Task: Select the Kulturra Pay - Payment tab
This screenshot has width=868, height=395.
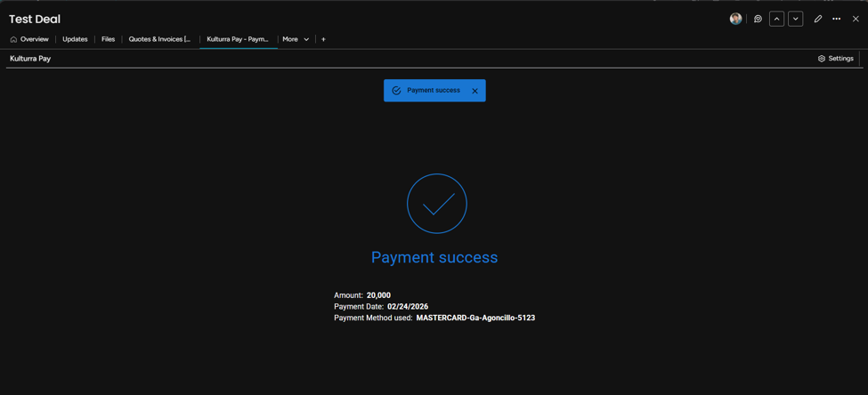Action: (238, 39)
